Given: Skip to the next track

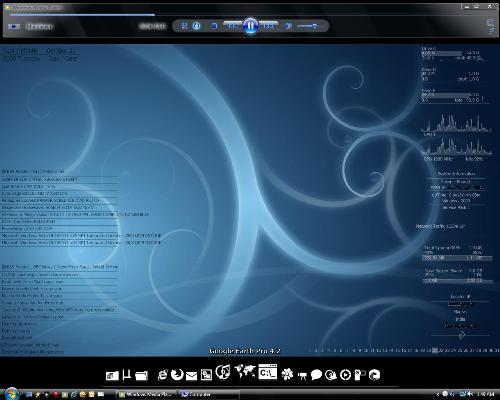Looking at the screenshot, I should (268, 26).
